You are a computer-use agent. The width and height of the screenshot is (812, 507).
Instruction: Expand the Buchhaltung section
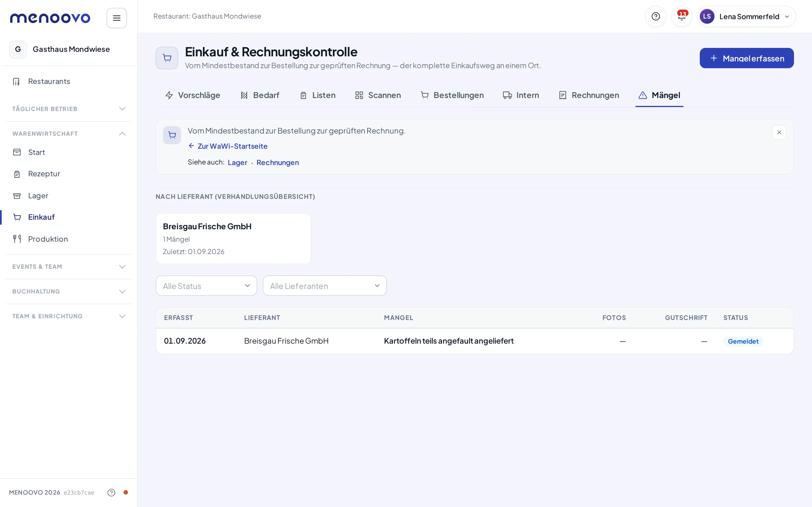pyautogui.click(x=69, y=292)
